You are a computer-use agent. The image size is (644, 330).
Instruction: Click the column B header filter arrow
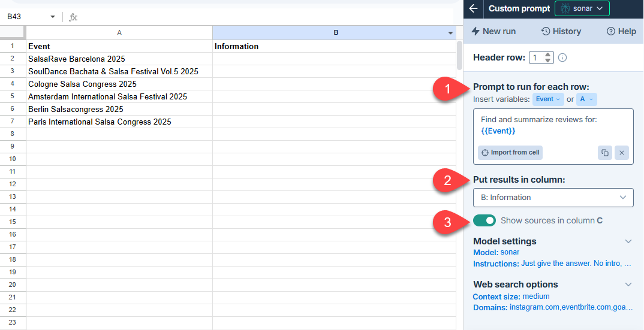[x=450, y=33]
